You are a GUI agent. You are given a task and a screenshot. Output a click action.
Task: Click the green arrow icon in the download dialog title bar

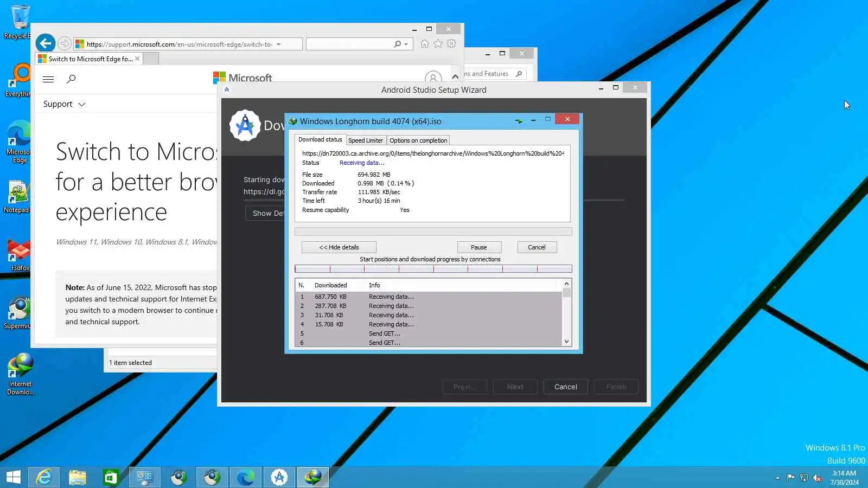519,120
